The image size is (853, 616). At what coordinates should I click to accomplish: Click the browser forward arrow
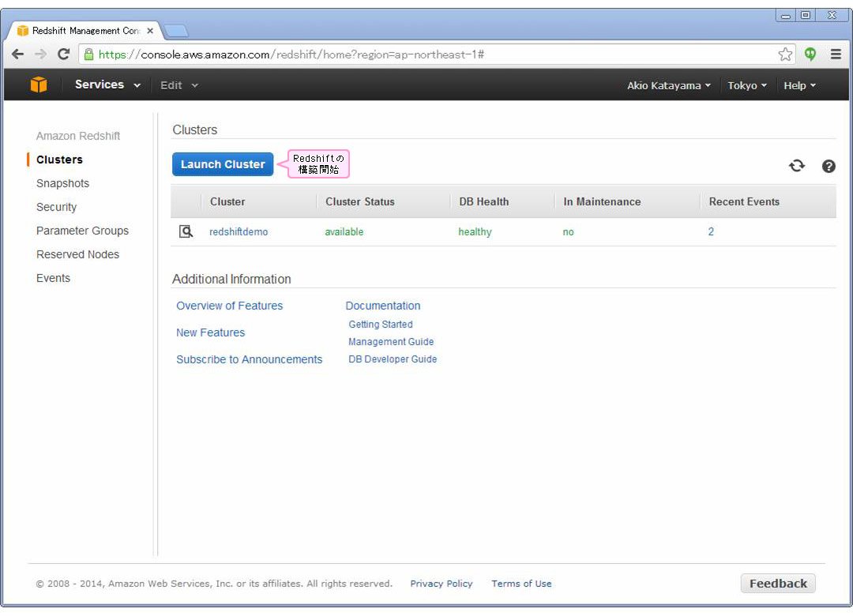pyautogui.click(x=41, y=54)
